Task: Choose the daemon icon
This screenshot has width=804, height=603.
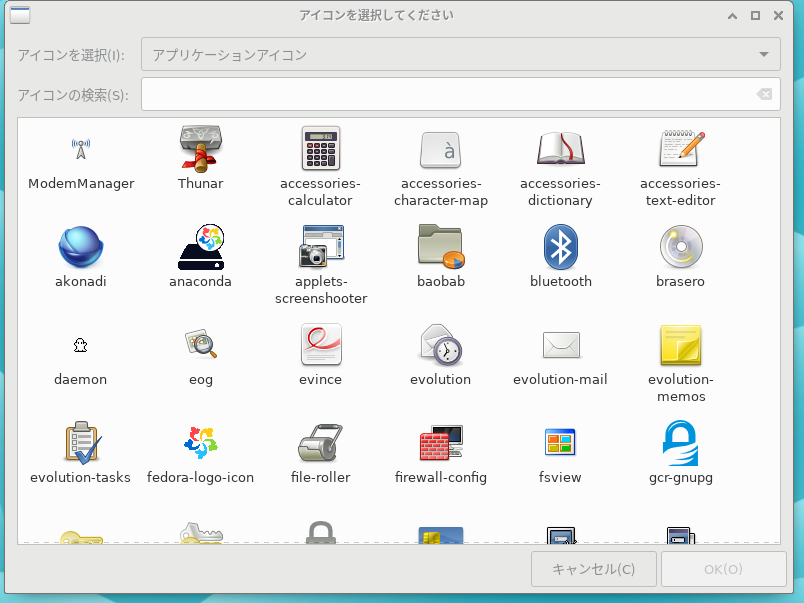Action: pyautogui.click(x=81, y=345)
